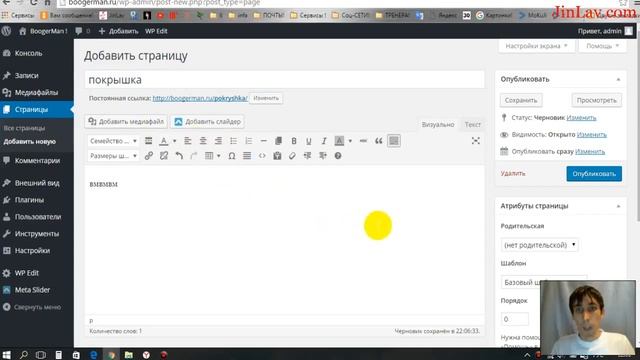This screenshot has height=360, width=640.
Task: Switch to the Text editor tab
Action: 472,124
